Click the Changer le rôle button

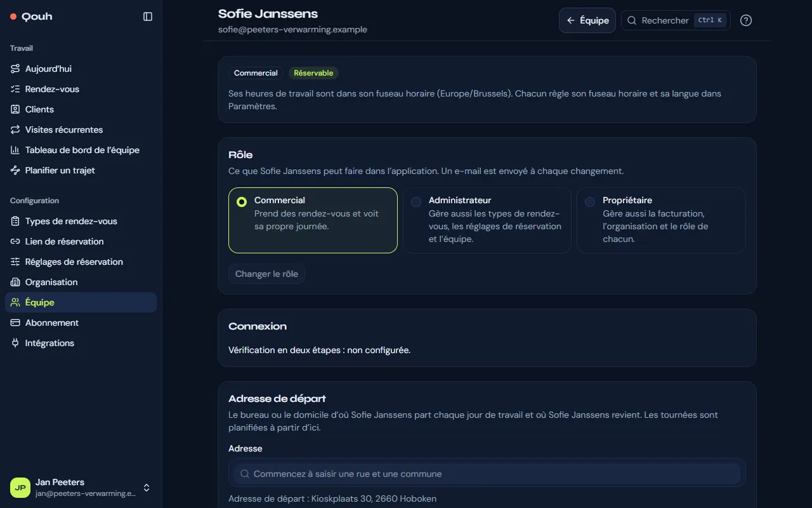tap(266, 274)
